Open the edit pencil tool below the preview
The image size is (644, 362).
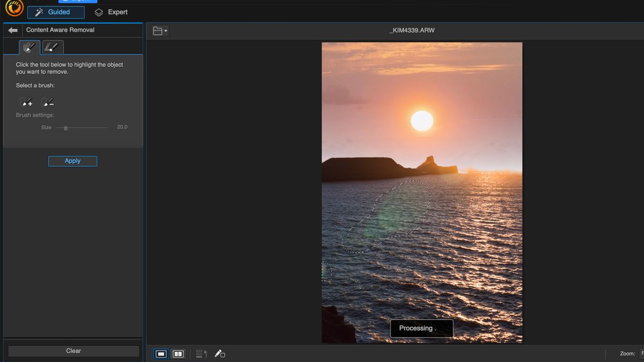(220, 354)
